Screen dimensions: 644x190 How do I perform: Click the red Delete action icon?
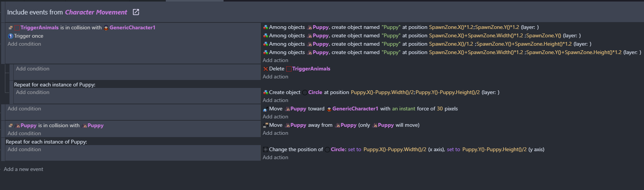coord(265,69)
